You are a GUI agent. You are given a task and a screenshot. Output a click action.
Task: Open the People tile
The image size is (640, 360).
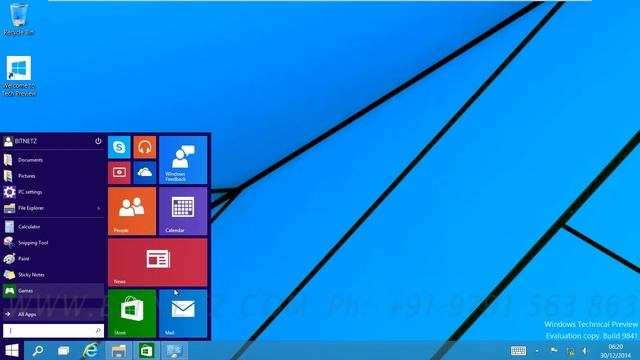132,211
